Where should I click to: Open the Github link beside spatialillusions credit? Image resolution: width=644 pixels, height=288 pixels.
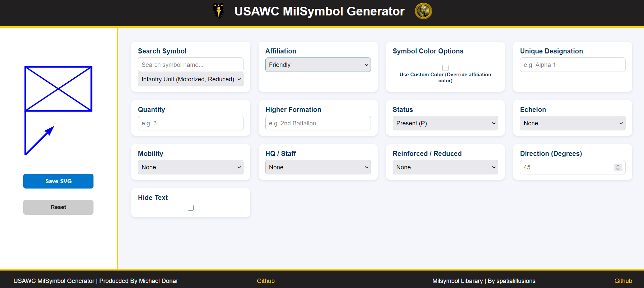(x=623, y=281)
